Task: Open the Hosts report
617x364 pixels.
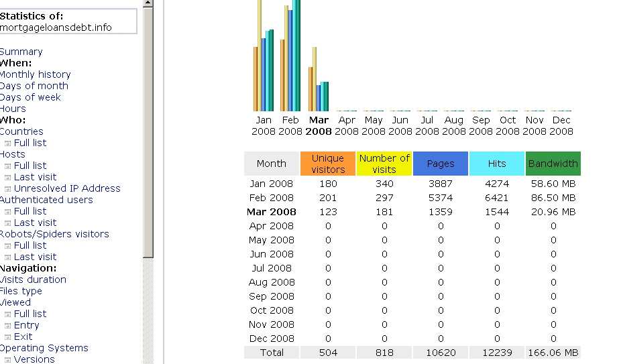Action: [12, 154]
